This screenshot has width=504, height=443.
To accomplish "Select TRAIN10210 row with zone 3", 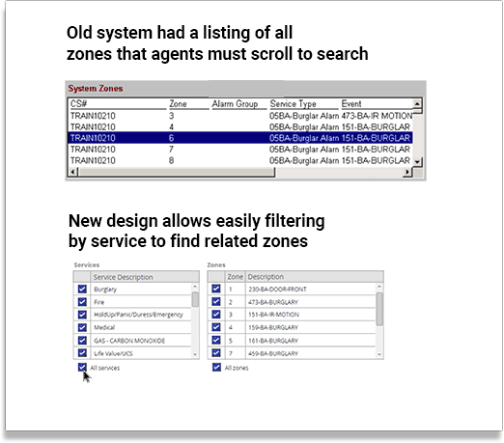I will tap(240, 116).
